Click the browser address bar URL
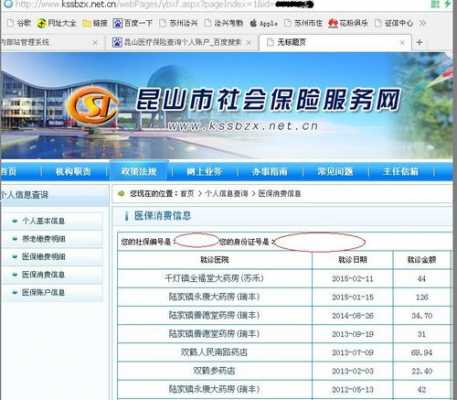The image size is (457, 400). pos(163,4)
